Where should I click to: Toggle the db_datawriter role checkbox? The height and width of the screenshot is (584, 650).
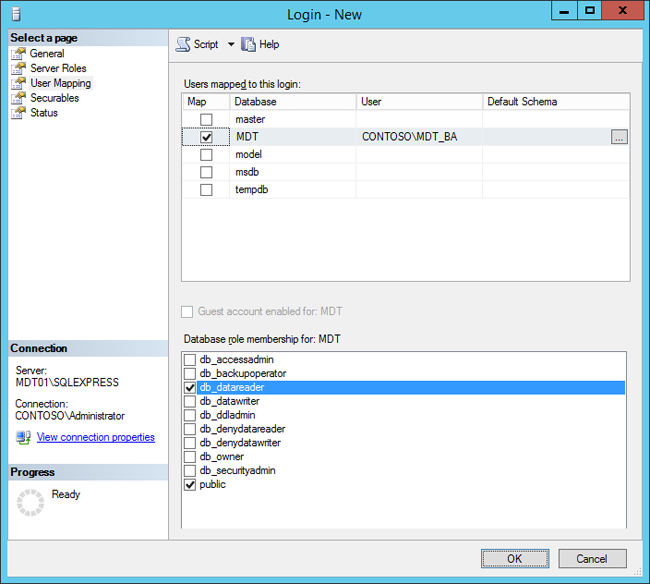[190, 401]
